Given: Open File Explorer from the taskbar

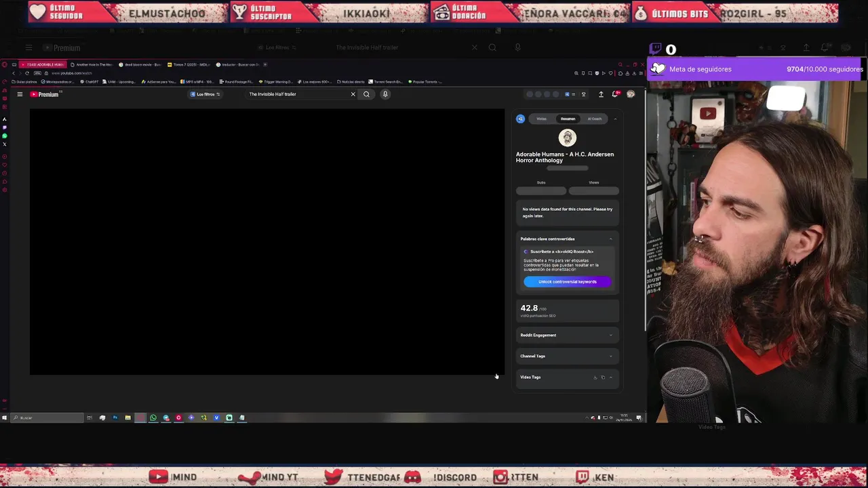Looking at the screenshot, I should (x=127, y=418).
